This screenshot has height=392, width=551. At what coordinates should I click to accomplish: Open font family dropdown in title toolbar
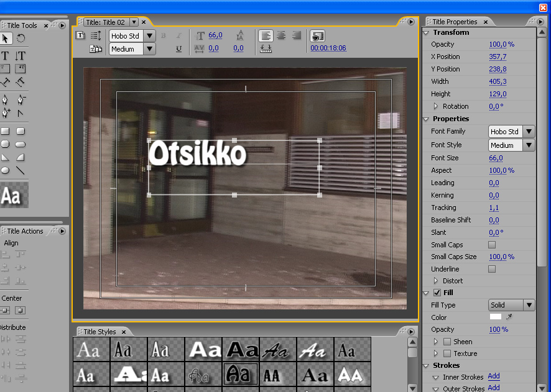click(x=150, y=36)
